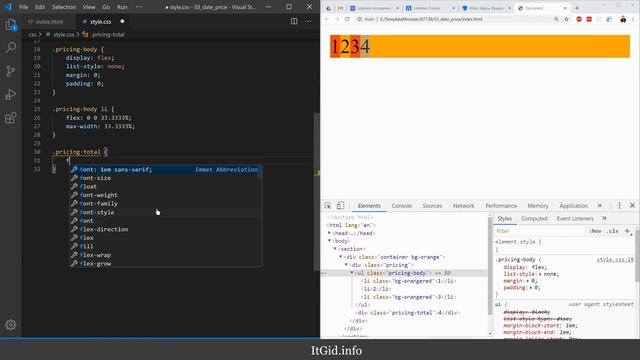Open the Run menu

122,7
